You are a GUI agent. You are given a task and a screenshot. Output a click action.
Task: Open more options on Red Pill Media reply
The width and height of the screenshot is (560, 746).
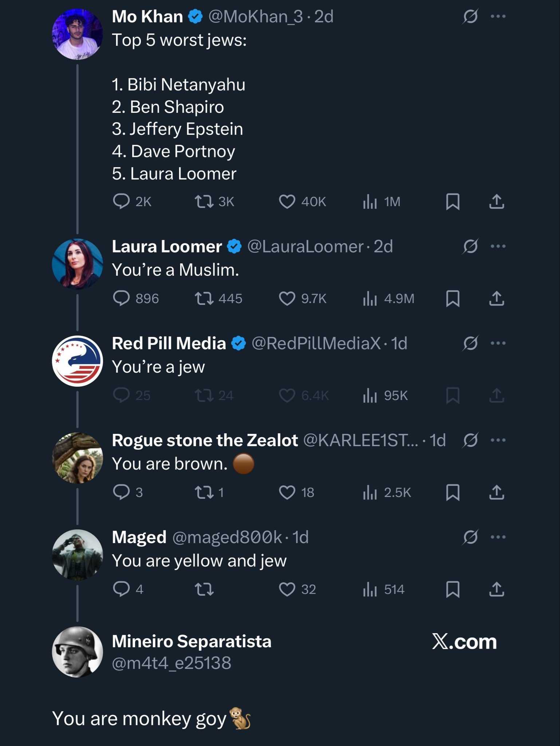coord(498,343)
